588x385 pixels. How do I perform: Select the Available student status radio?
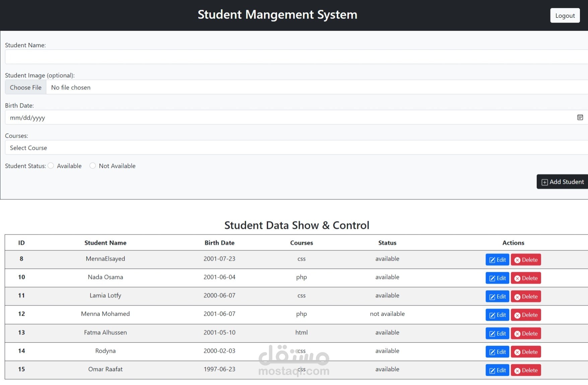[51, 166]
